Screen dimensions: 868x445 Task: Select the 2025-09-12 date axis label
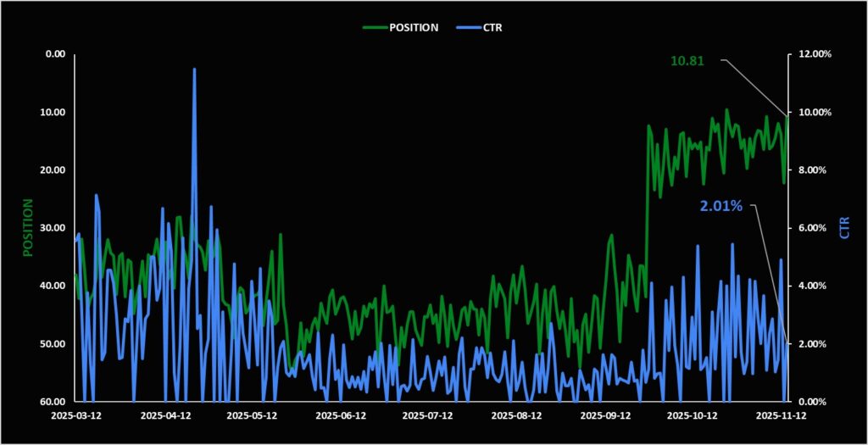(x=605, y=416)
